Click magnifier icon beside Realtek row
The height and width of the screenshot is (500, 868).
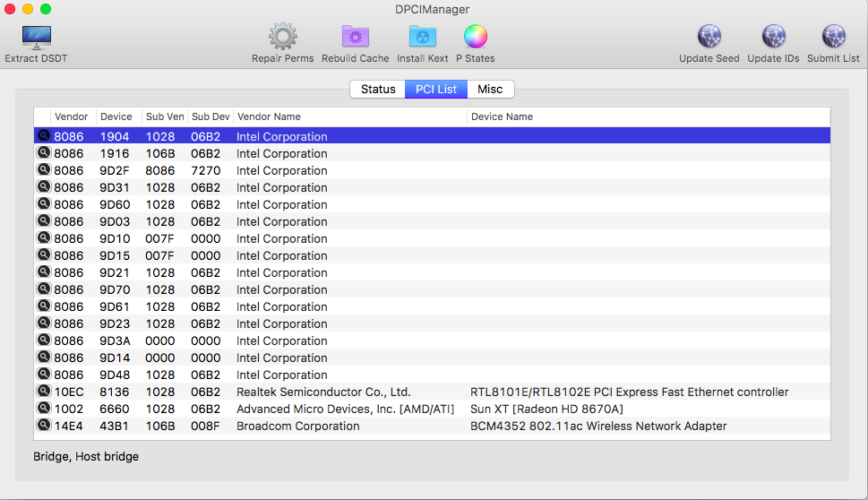[x=43, y=392]
